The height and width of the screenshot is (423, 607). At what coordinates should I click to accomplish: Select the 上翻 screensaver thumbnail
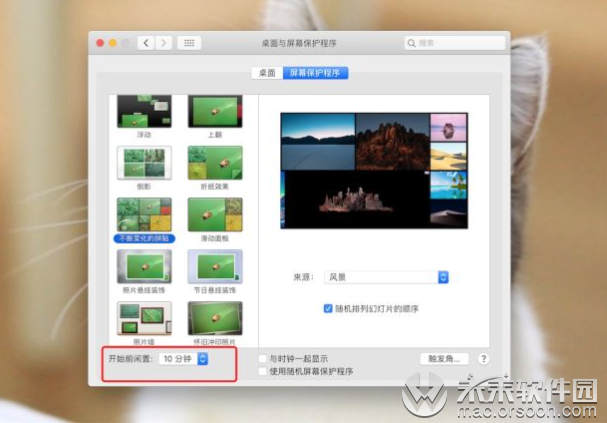[215, 111]
